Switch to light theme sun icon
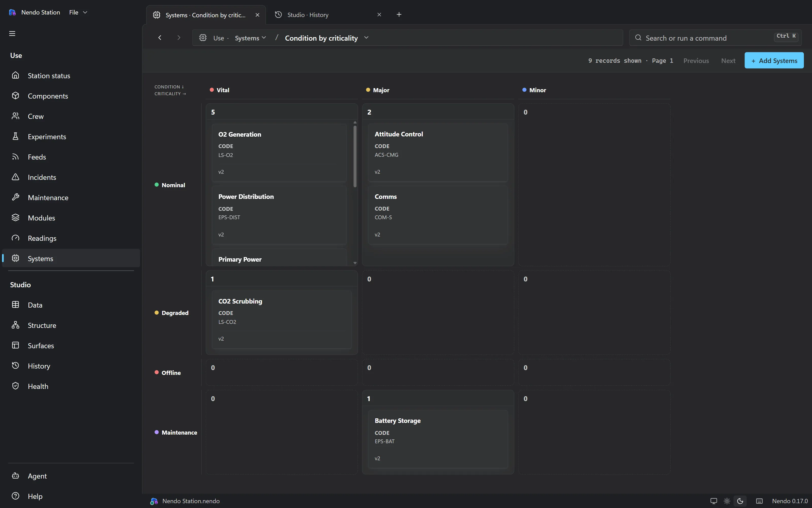812x508 pixels. (x=727, y=501)
